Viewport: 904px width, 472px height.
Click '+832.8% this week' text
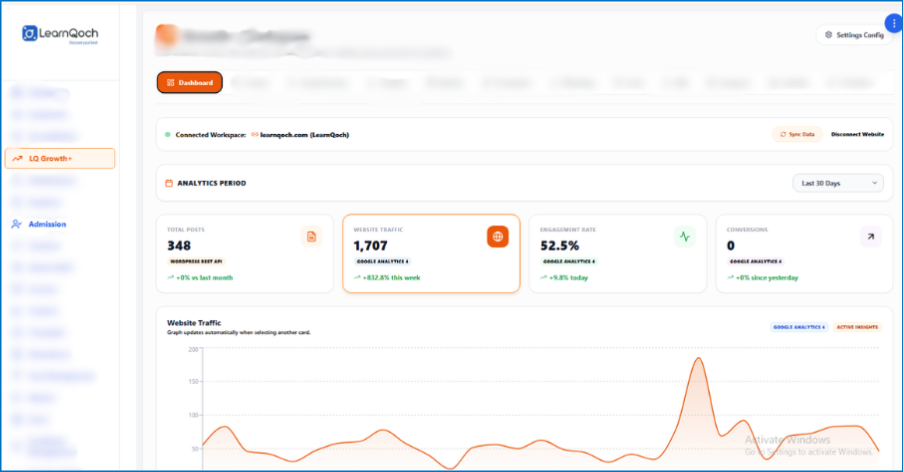[x=391, y=278]
